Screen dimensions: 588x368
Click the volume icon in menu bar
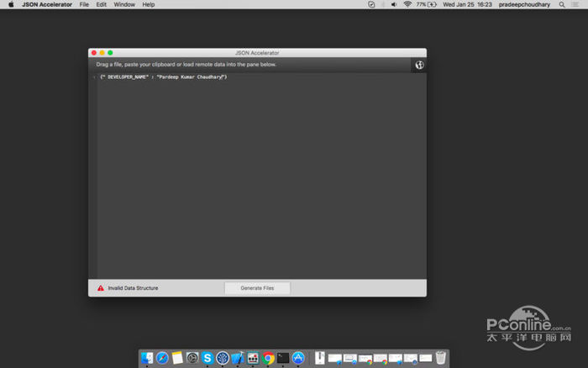[394, 4]
